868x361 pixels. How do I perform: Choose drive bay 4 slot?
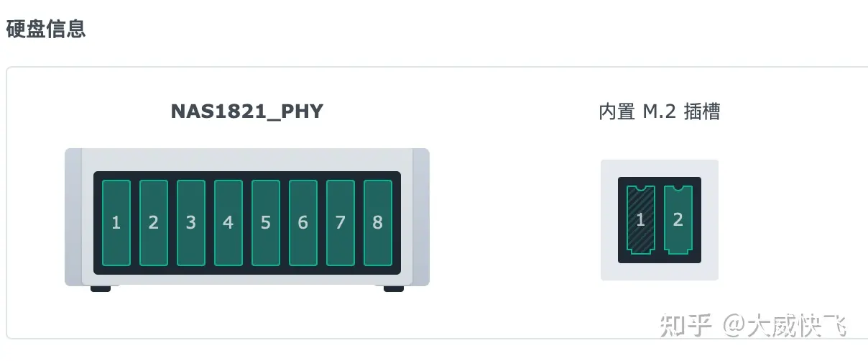coord(228,222)
